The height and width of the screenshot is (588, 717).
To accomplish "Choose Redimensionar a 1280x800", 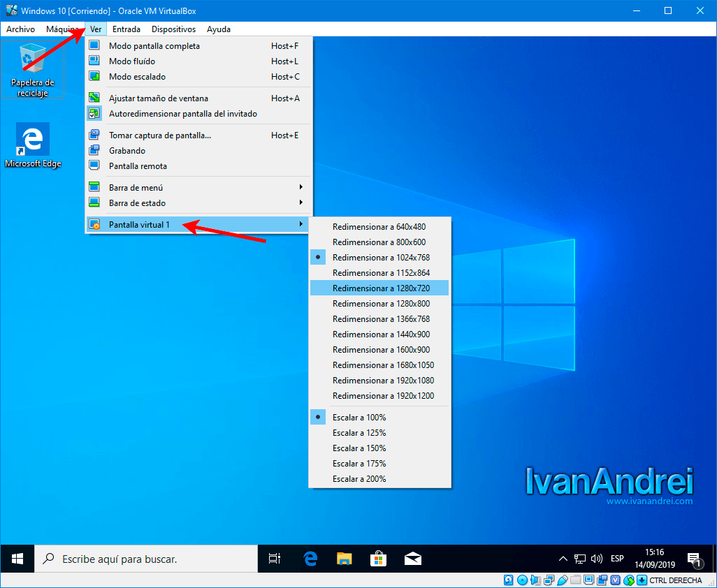I will click(379, 303).
